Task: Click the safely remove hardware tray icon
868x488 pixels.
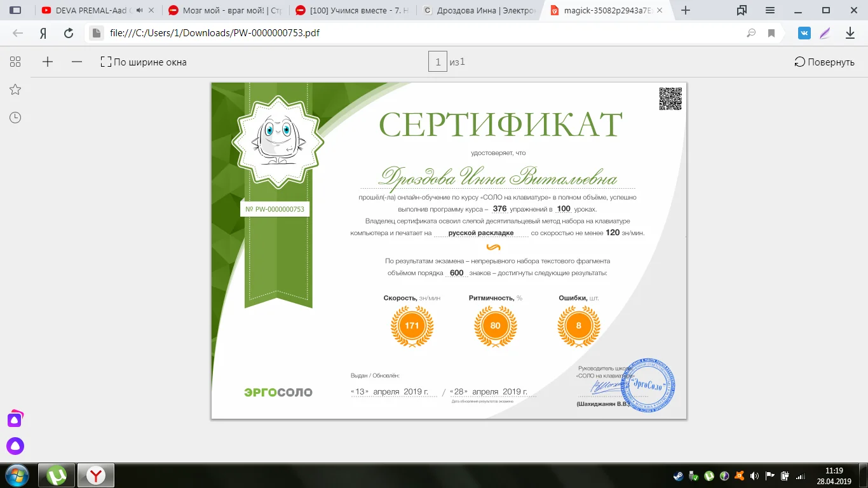Action: [x=695, y=476]
